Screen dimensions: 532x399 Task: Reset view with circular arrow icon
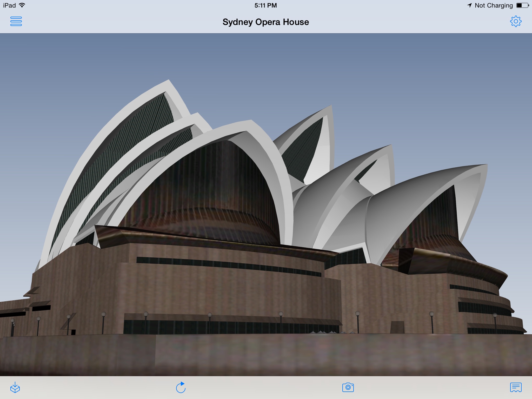click(181, 387)
